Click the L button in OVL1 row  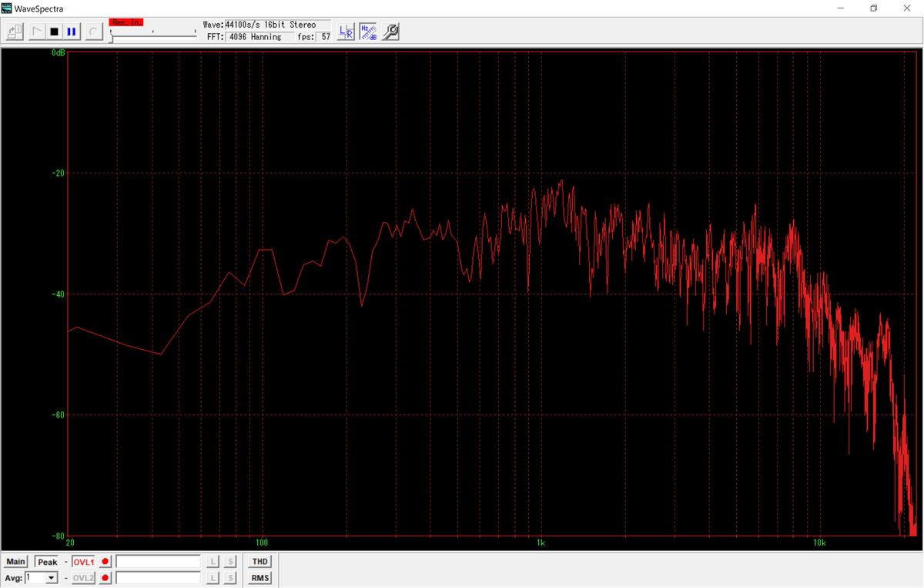point(214,562)
